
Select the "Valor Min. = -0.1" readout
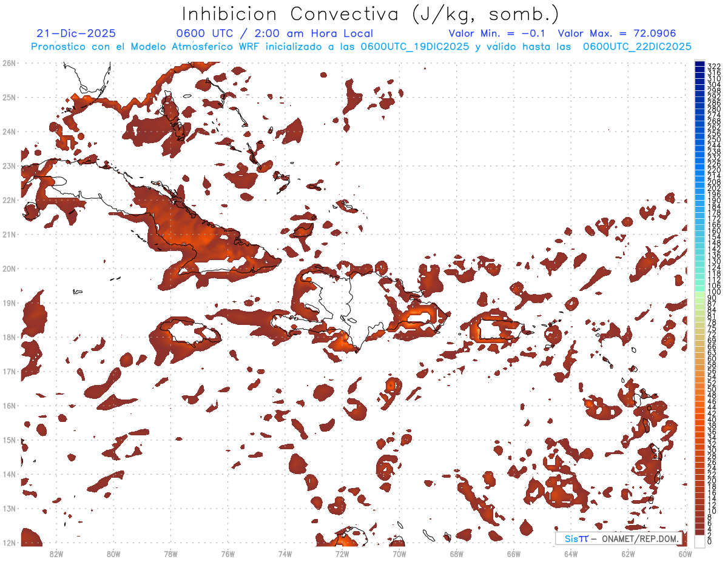(x=497, y=34)
